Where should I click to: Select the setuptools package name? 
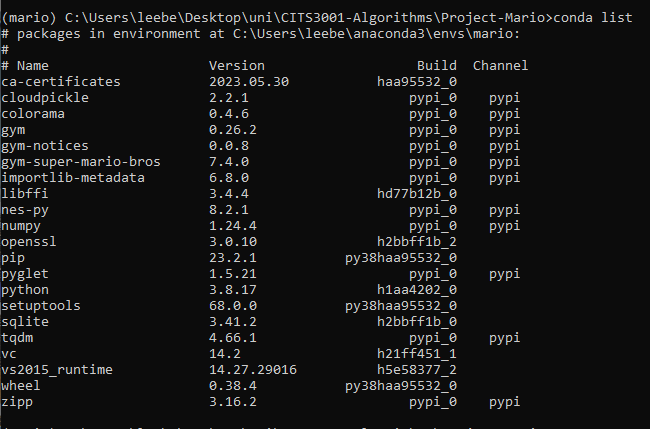41,306
